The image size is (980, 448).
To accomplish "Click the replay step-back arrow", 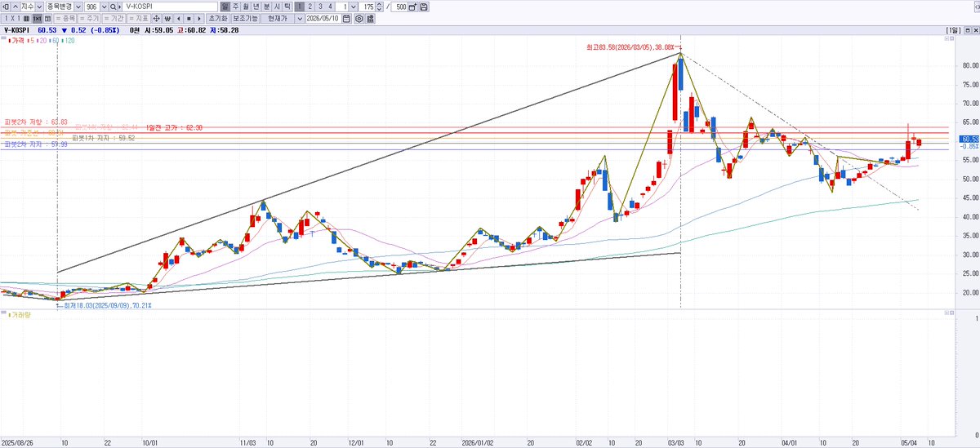I will click(178, 18).
